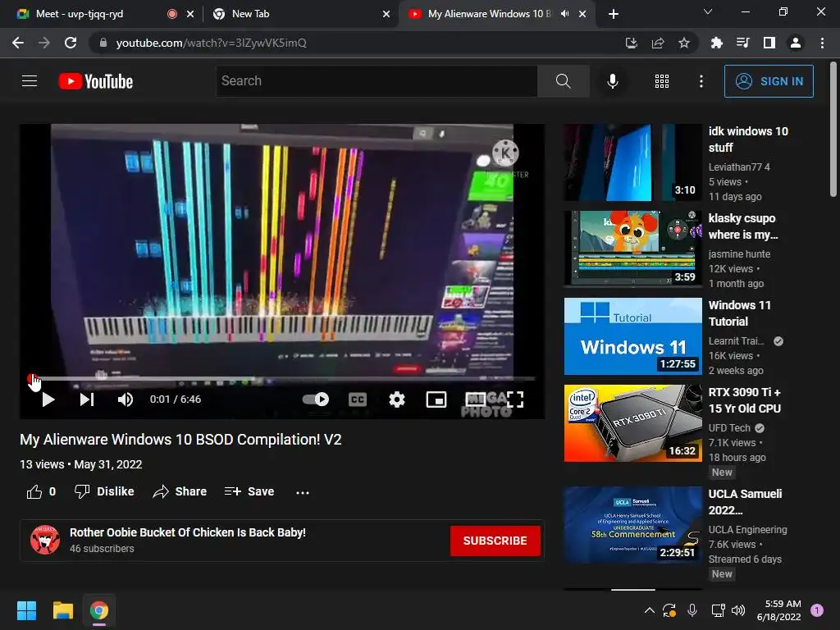Viewport: 840px width, 630px height.
Task: Open taskbar volume control
Action: point(738,610)
